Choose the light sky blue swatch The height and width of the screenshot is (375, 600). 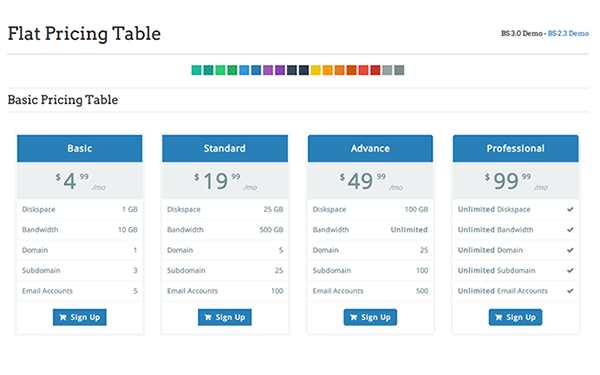point(244,70)
